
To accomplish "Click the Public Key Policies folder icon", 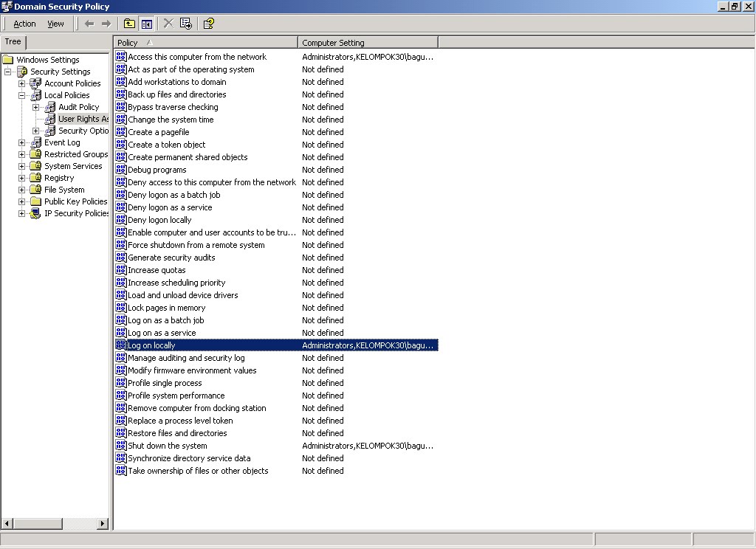I will (35, 201).
